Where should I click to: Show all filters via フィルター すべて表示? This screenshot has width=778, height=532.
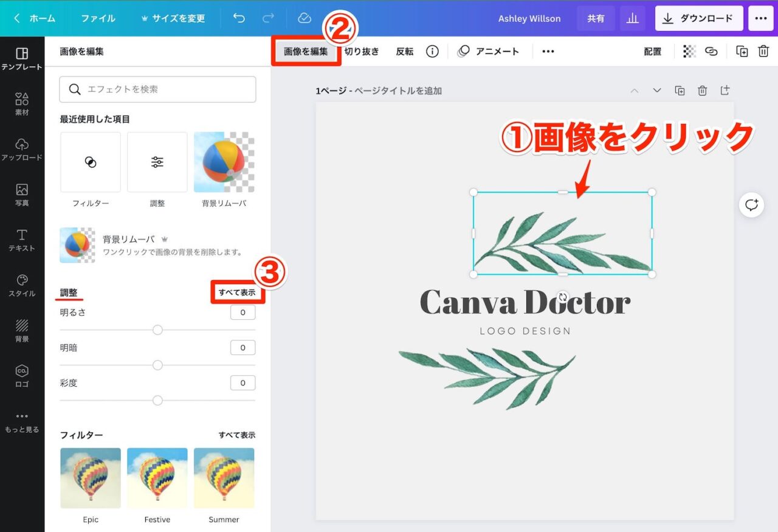click(237, 435)
